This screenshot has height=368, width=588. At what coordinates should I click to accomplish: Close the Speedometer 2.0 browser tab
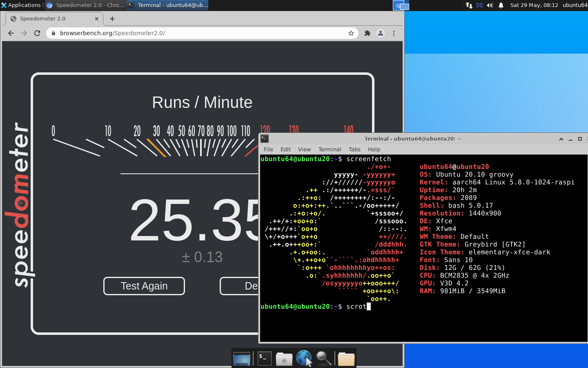(x=97, y=19)
